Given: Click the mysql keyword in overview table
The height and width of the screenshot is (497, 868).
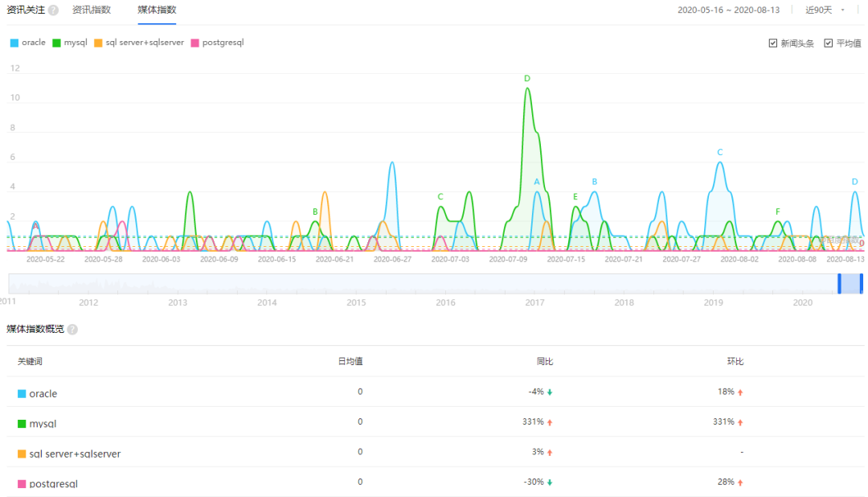Looking at the screenshot, I should pos(43,422).
